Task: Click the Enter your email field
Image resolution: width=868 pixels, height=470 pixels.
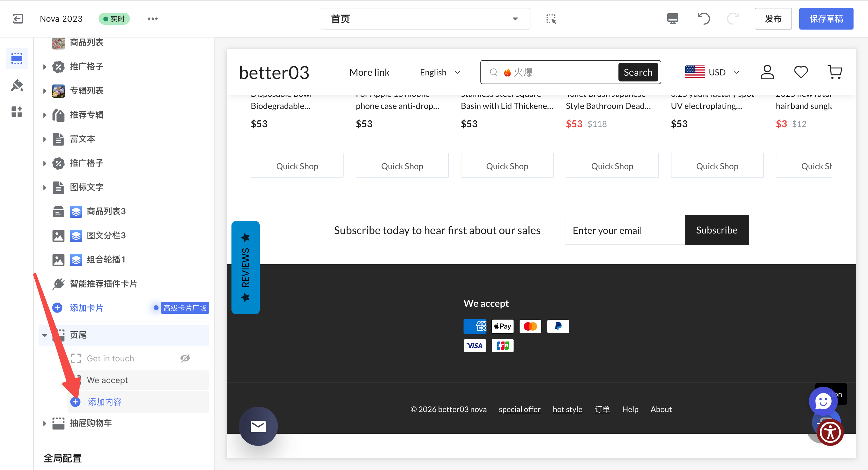Action: (625, 230)
